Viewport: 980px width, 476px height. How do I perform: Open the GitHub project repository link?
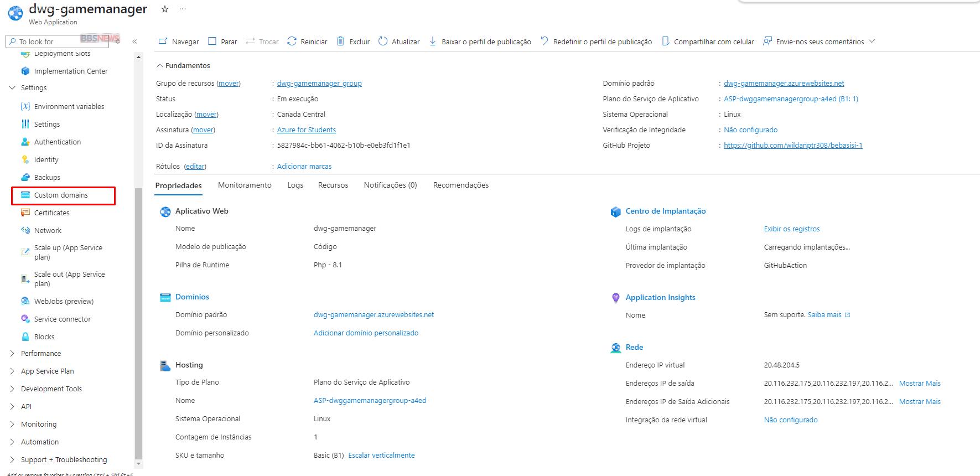coord(793,146)
